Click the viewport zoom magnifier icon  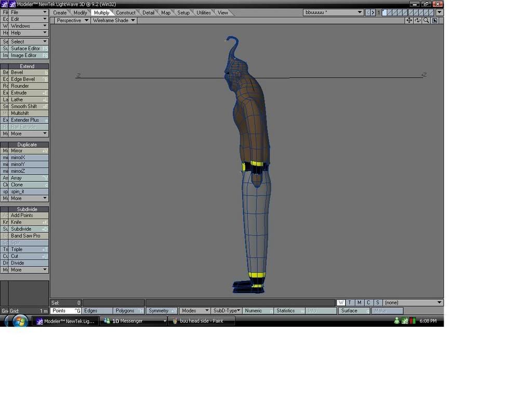(x=426, y=20)
